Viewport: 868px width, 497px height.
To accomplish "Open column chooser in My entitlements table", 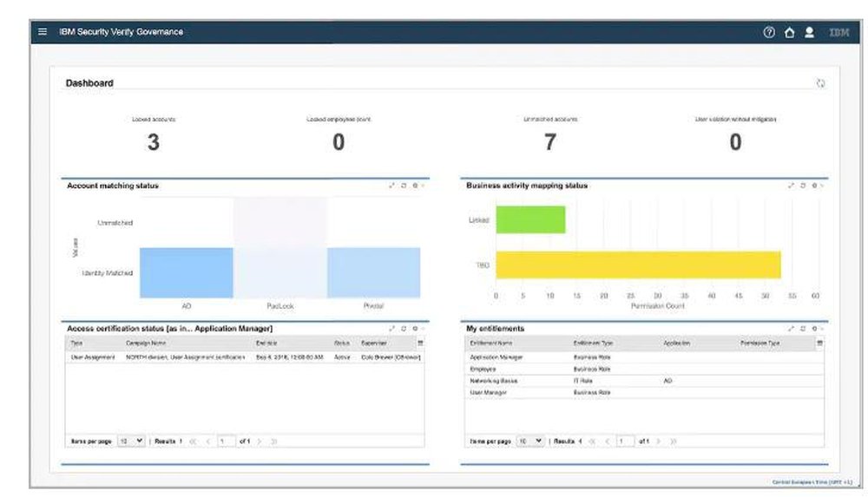I will tap(820, 343).
